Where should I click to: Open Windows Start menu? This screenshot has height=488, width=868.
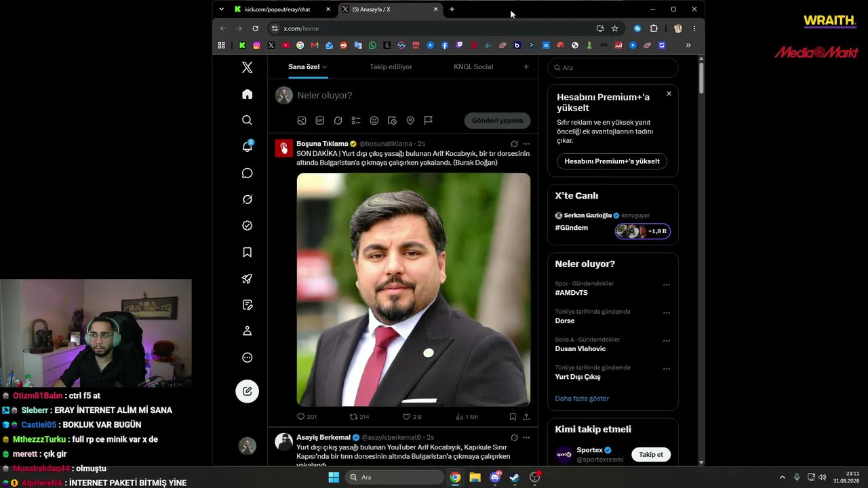(334, 477)
